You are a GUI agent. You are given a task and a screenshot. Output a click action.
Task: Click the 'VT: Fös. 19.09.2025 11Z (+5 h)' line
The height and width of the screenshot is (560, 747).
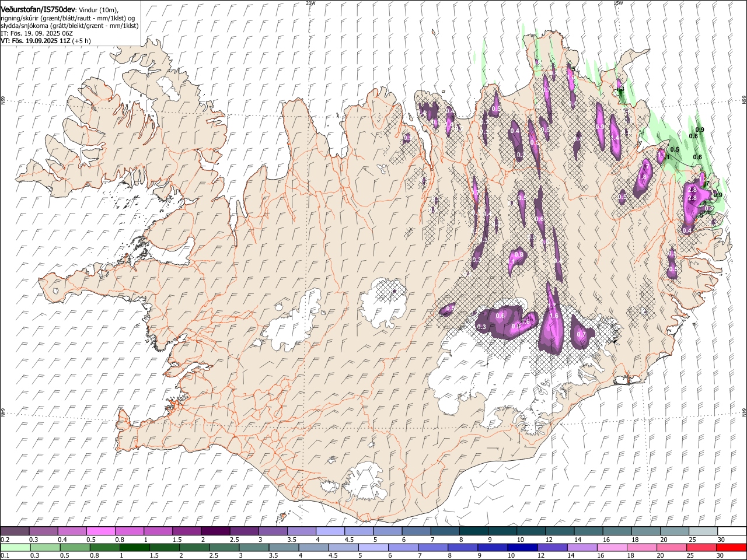(46, 41)
